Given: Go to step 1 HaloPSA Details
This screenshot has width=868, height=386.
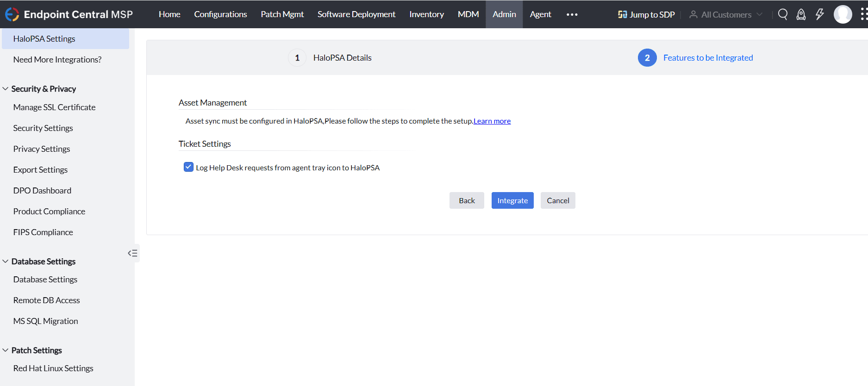Looking at the screenshot, I should (x=330, y=58).
